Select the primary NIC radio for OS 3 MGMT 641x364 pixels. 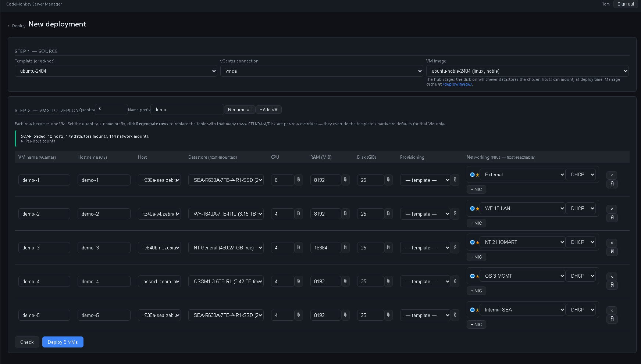click(x=472, y=276)
